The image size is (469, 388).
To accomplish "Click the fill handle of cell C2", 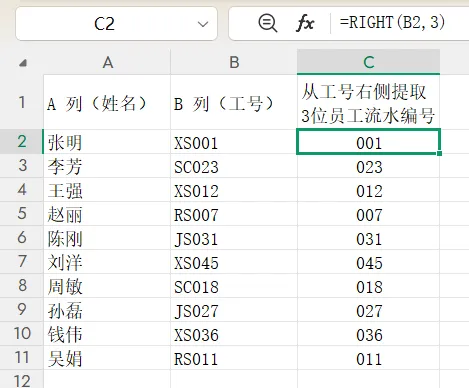I will (439, 153).
